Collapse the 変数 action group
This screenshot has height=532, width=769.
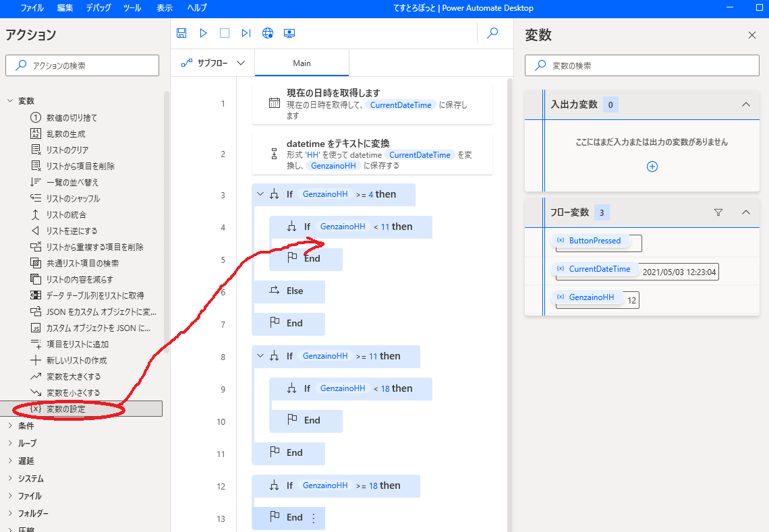10,101
